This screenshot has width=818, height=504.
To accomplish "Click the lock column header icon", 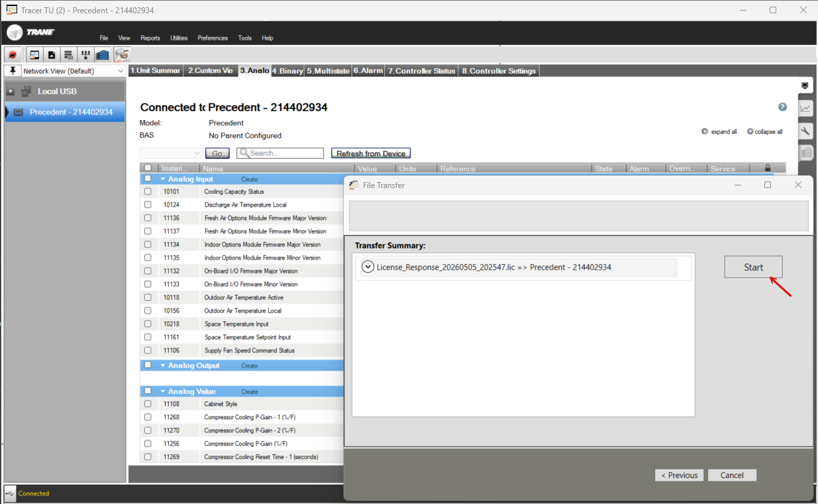I will (768, 168).
